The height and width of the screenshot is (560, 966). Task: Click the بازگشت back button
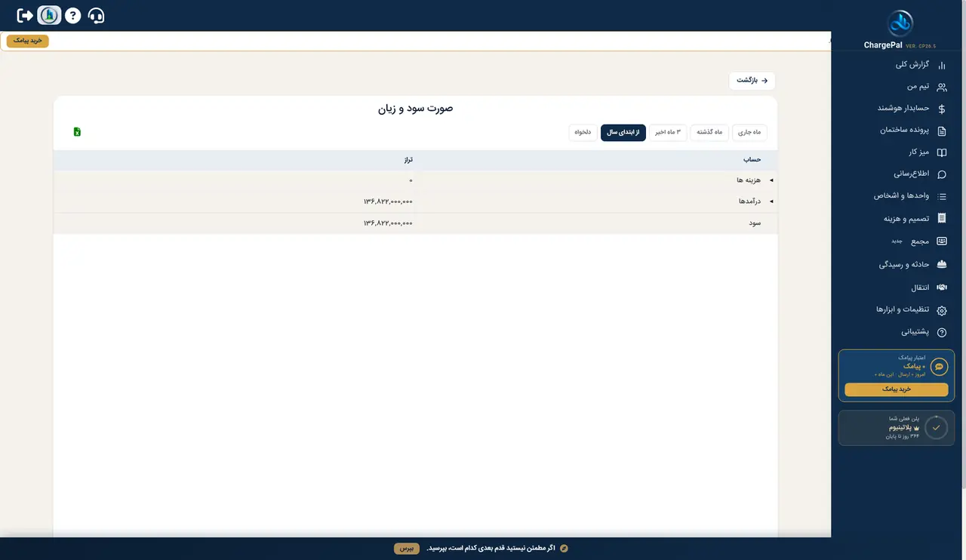pos(752,81)
